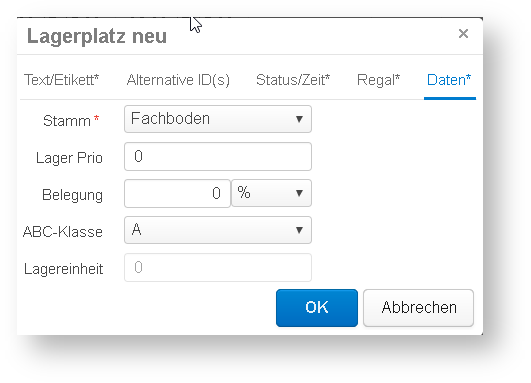Click the Abbrechen button
Screen dimensions: 531x383
click(419, 308)
